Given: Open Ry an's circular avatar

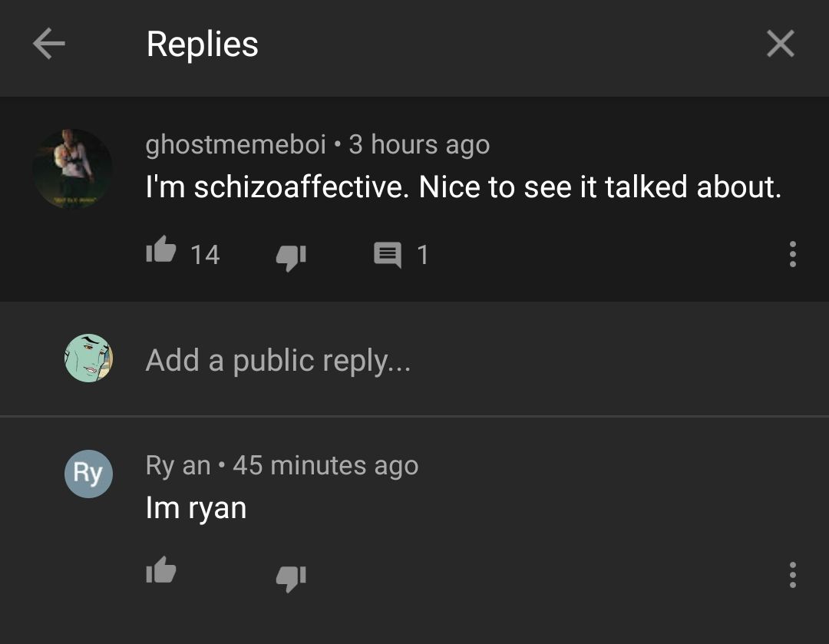Looking at the screenshot, I should point(88,474).
